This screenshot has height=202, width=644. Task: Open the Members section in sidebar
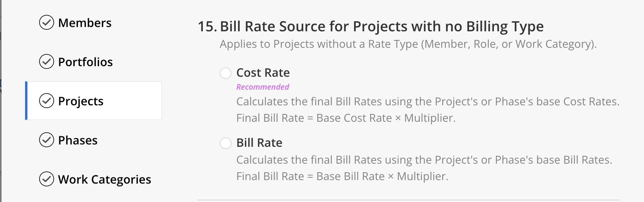pyautogui.click(x=85, y=23)
